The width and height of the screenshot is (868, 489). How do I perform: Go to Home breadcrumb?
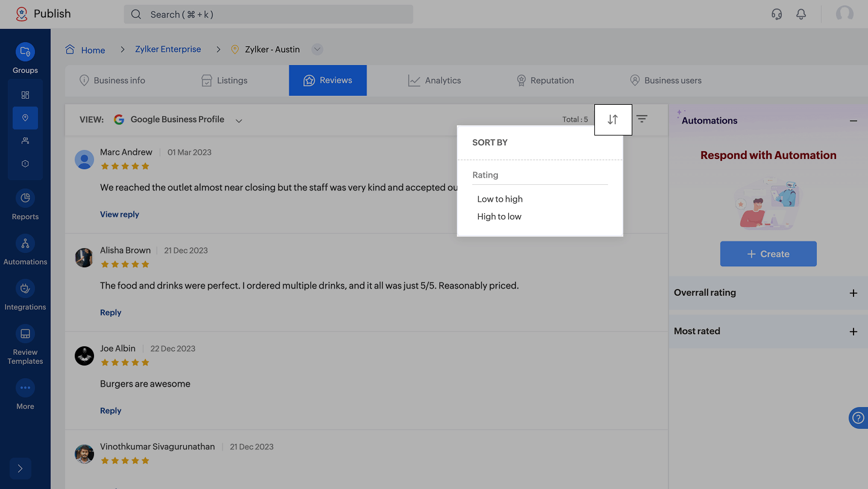tap(93, 50)
